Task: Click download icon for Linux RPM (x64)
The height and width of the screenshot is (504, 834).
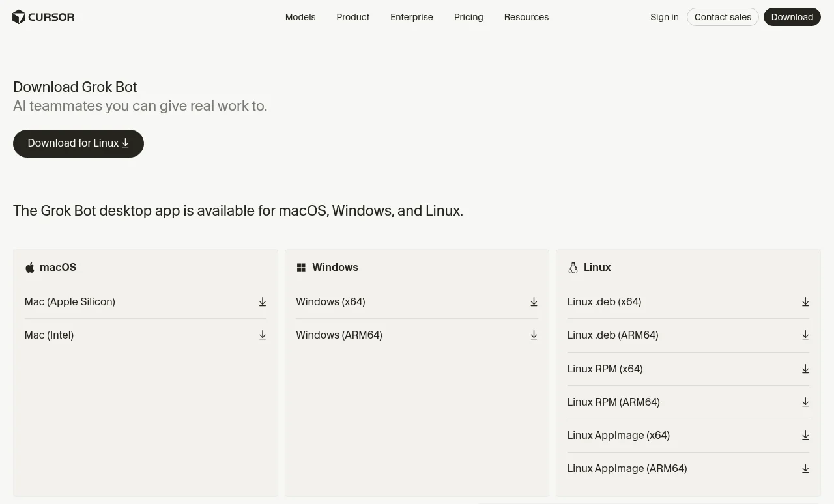Action: point(805,369)
